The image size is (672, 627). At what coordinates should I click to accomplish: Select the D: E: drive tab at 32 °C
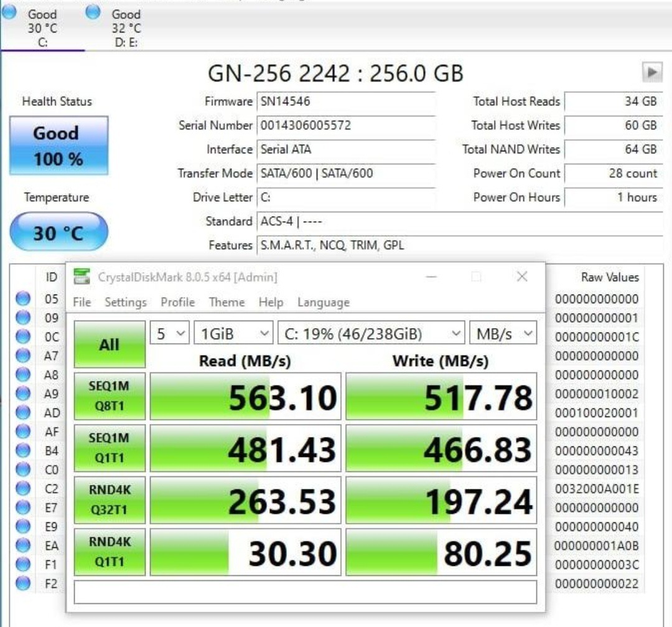pos(126,27)
